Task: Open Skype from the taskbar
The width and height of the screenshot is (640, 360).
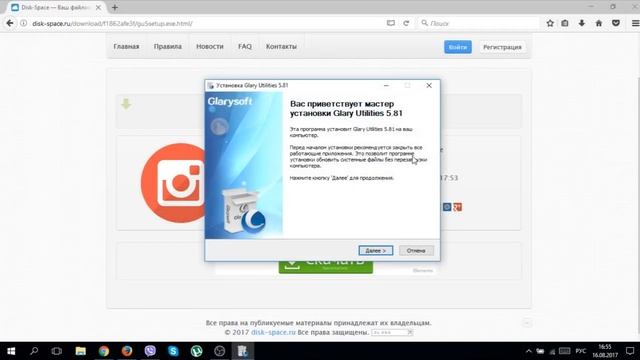Action: [x=173, y=351]
